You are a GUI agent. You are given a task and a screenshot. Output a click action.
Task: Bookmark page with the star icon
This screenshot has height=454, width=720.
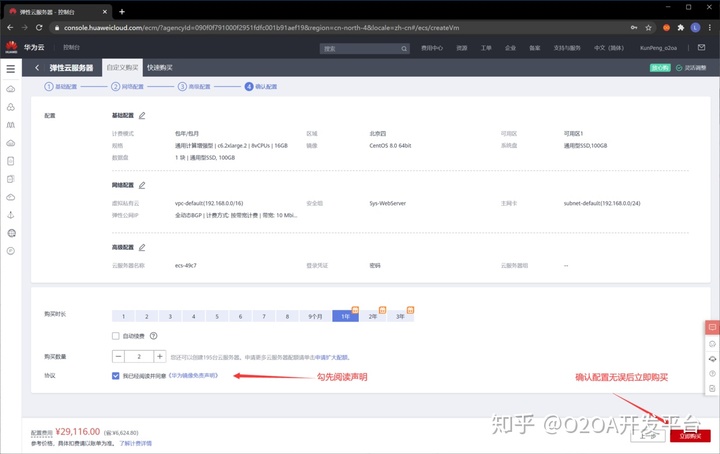pyautogui.click(x=648, y=28)
